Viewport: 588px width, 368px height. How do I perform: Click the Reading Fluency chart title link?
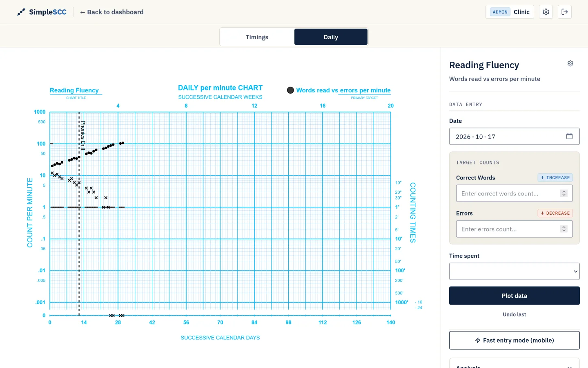tap(74, 90)
